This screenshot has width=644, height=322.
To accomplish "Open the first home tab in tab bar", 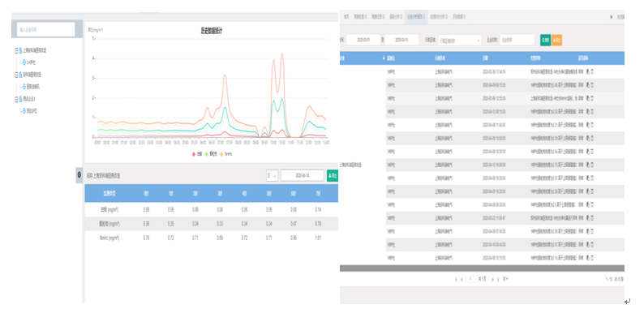I will [346, 17].
